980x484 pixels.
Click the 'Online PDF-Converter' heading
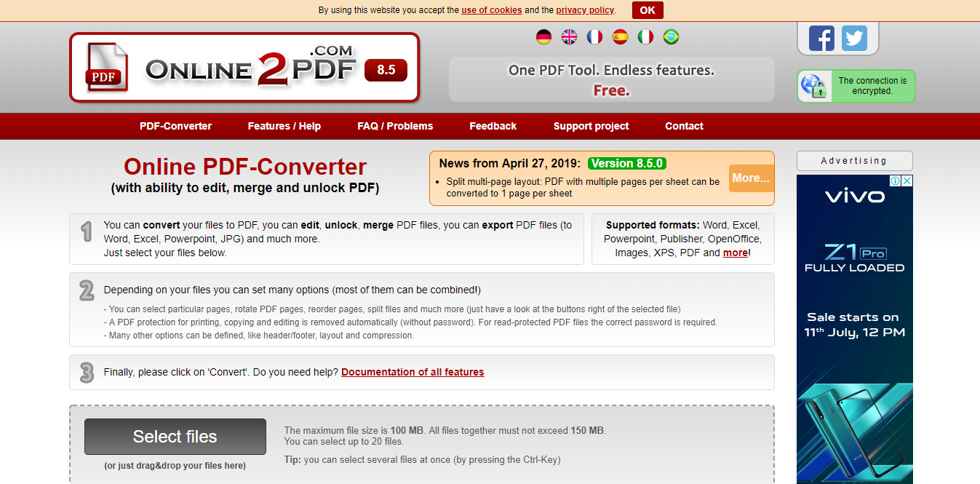245,167
